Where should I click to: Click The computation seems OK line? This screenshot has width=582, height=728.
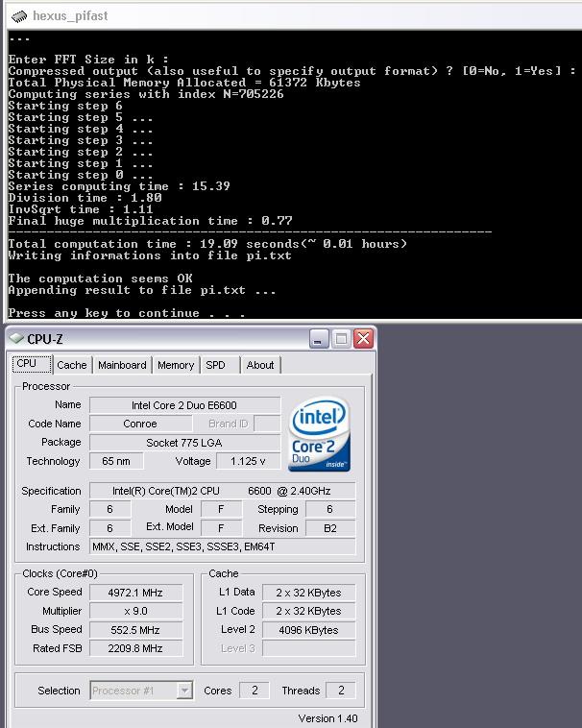pyautogui.click(x=100, y=279)
